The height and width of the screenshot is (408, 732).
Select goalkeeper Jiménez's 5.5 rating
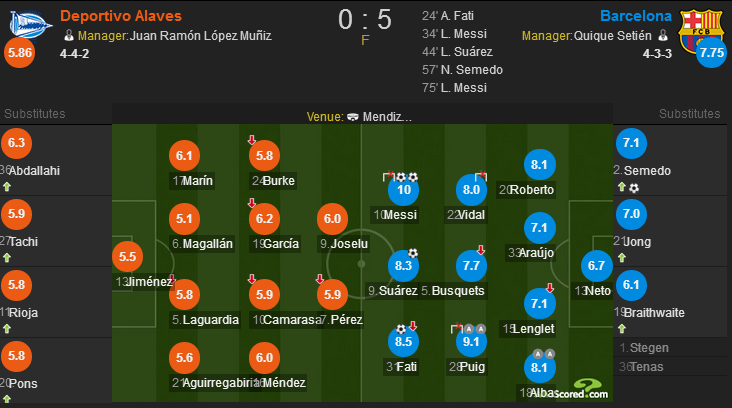coord(127,256)
